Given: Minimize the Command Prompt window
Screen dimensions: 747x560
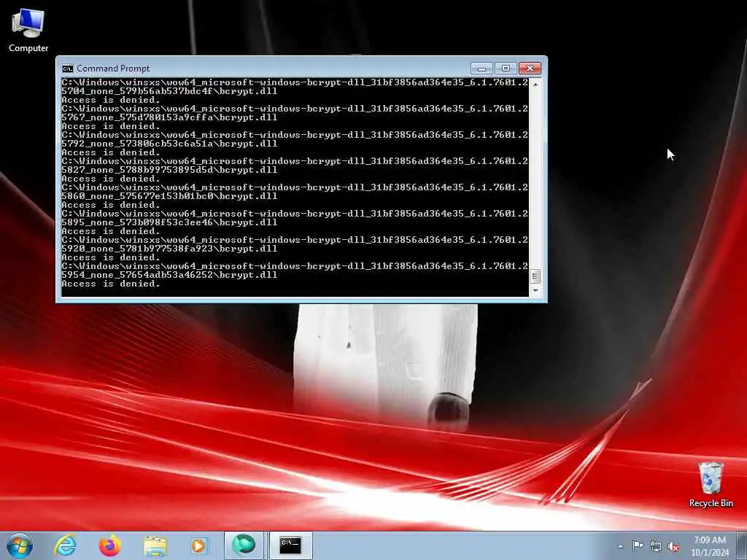Looking at the screenshot, I should pyautogui.click(x=481, y=69).
